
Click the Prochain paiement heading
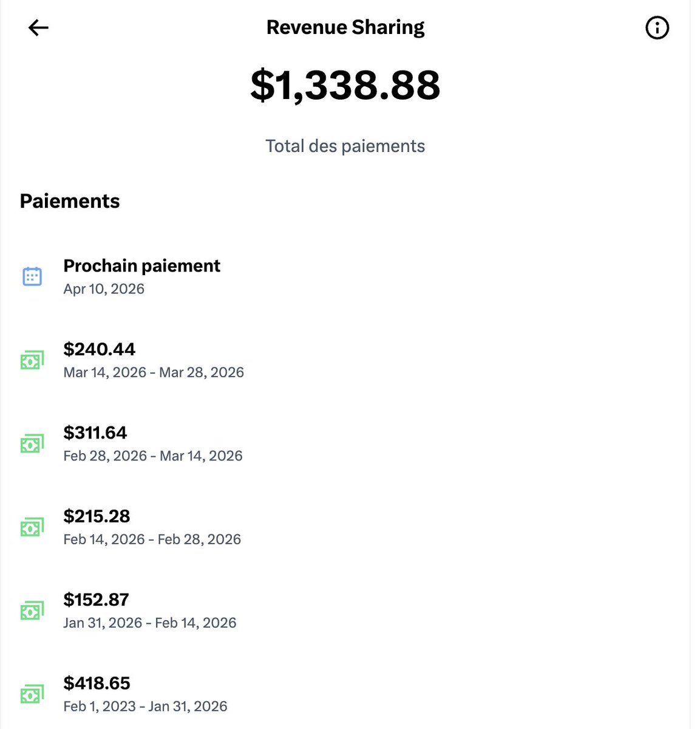click(x=141, y=266)
